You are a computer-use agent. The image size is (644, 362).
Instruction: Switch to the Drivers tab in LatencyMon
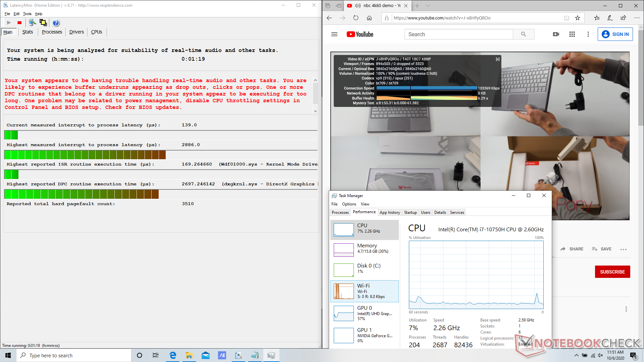76,32
